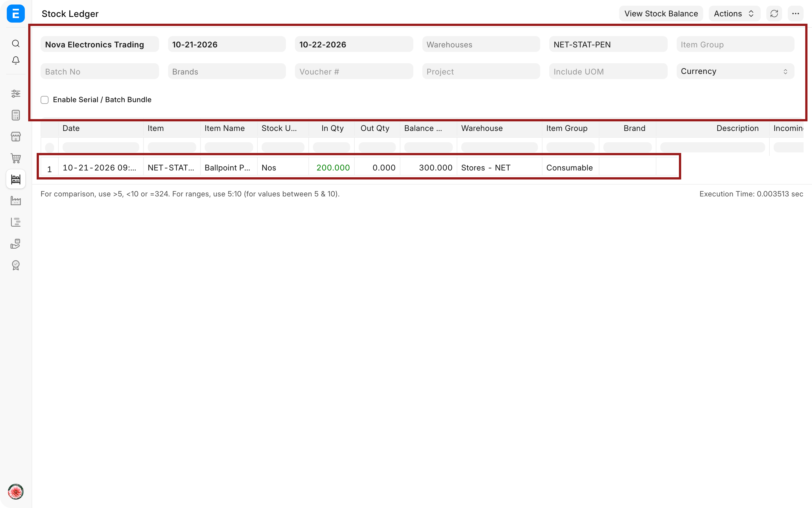Refresh the Stock Ledger report
The width and height of the screenshot is (812, 508).
[x=774, y=14]
